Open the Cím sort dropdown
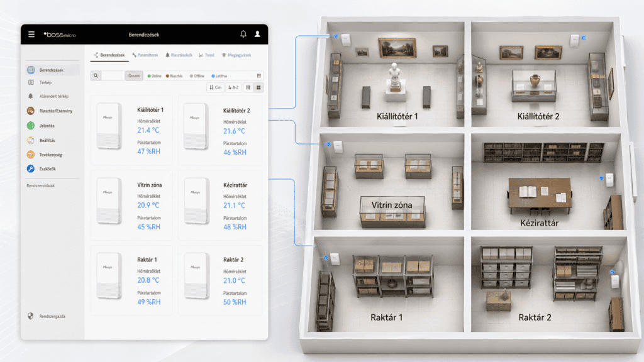This screenshot has height=362, width=644. point(215,88)
